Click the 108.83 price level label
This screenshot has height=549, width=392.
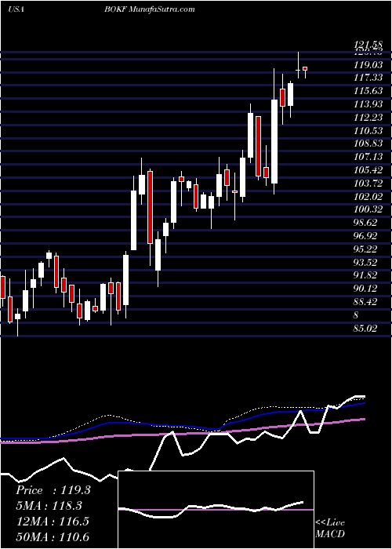[x=368, y=144]
